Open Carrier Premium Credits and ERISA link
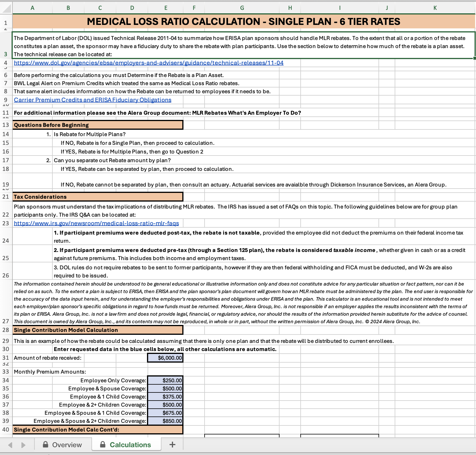Image resolution: width=476 pixels, height=455 pixels. pyautogui.click(x=93, y=100)
